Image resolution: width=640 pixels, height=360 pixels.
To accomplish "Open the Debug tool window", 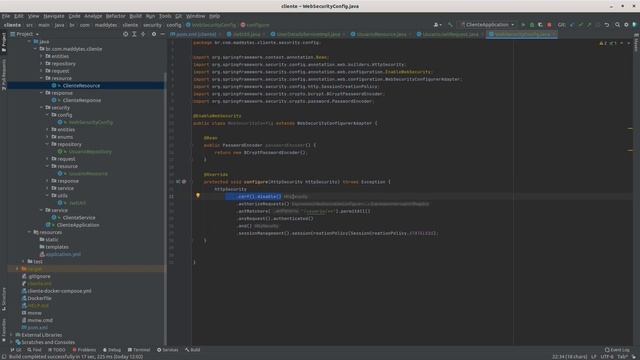I will click(x=112, y=350).
